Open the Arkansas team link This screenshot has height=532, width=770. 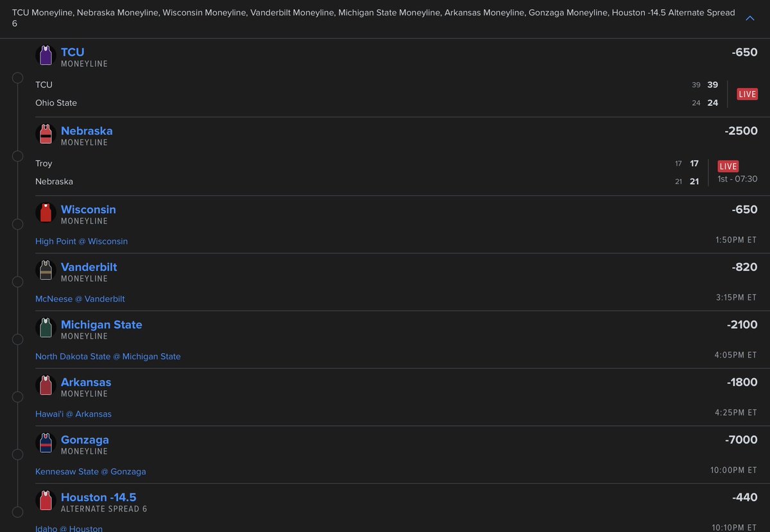click(x=86, y=382)
